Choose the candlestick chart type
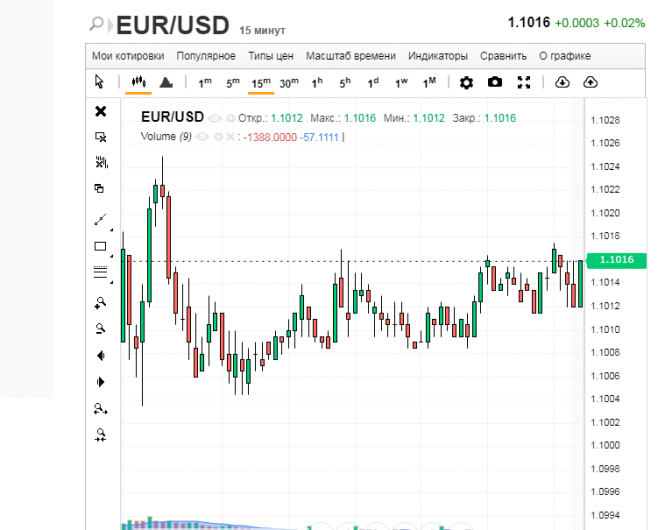This screenshot has height=530, width=665. [138, 81]
